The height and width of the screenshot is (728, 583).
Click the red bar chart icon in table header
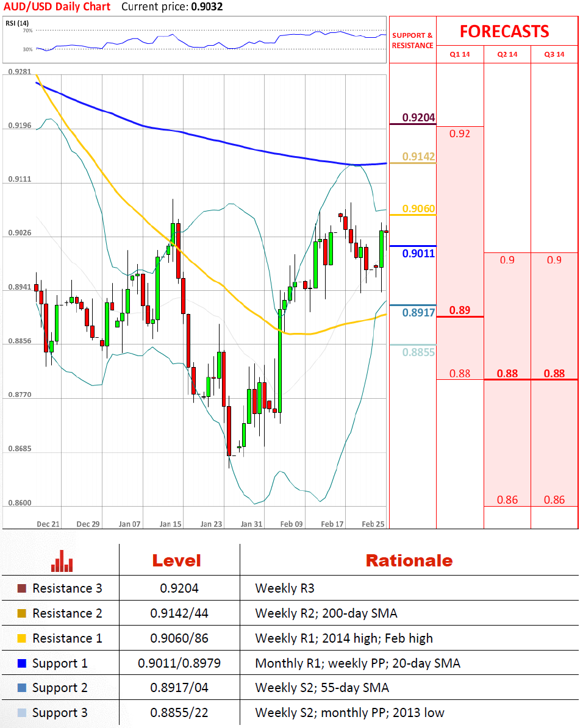click(x=62, y=561)
